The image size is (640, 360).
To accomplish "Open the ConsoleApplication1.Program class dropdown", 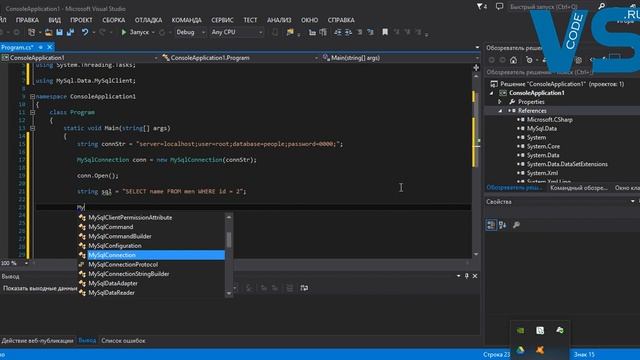I will point(240,58).
